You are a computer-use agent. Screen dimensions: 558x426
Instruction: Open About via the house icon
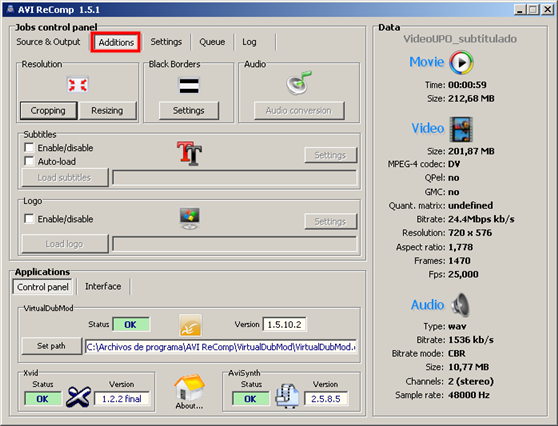pyautogui.click(x=189, y=391)
